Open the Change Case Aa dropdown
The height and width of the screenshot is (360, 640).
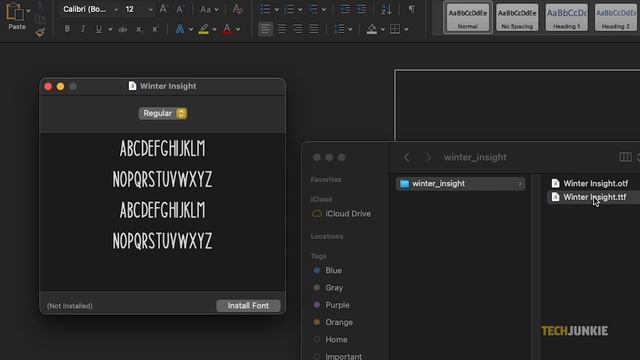pyautogui.click(x=209, y=9)
